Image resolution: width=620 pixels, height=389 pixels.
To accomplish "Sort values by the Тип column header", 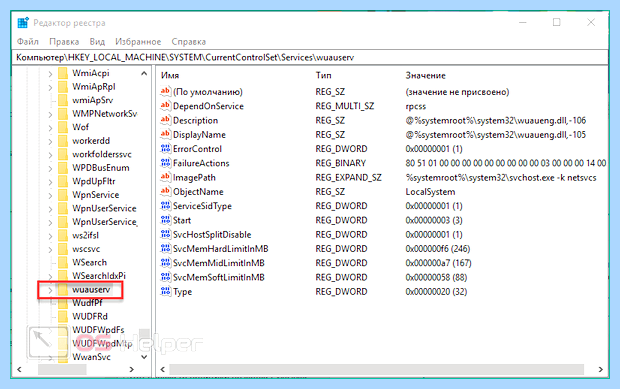I will [323, 75].
